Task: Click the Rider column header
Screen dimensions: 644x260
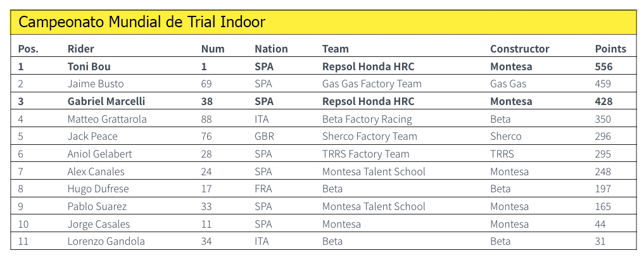Action: [x=80, y=49]
